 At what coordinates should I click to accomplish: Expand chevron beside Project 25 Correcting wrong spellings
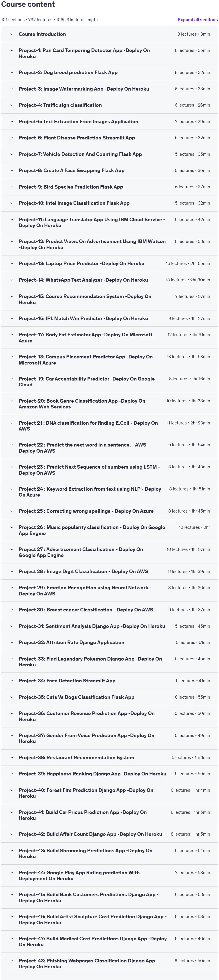coord(12,511)
